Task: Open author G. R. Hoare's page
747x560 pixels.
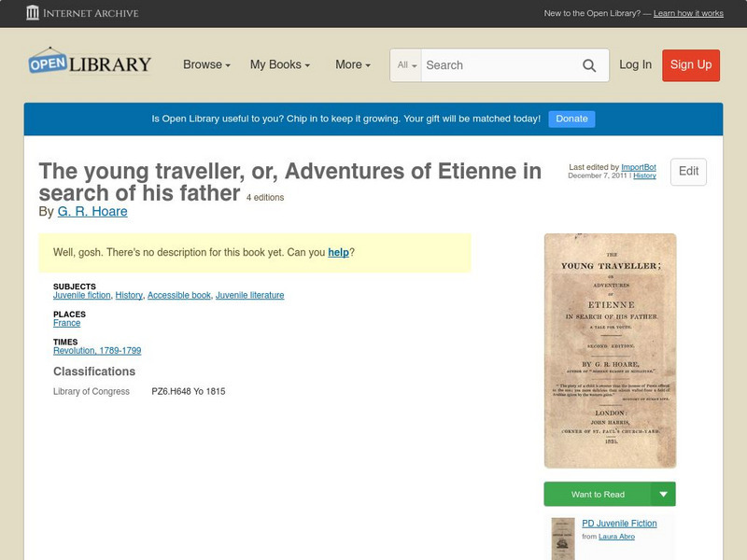Action: 92,212
